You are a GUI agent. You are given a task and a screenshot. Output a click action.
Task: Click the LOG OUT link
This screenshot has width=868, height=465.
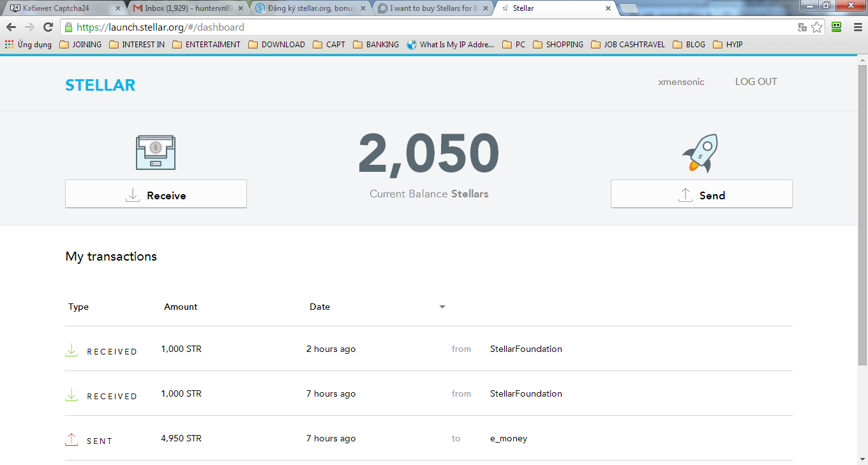click(756, 82)
